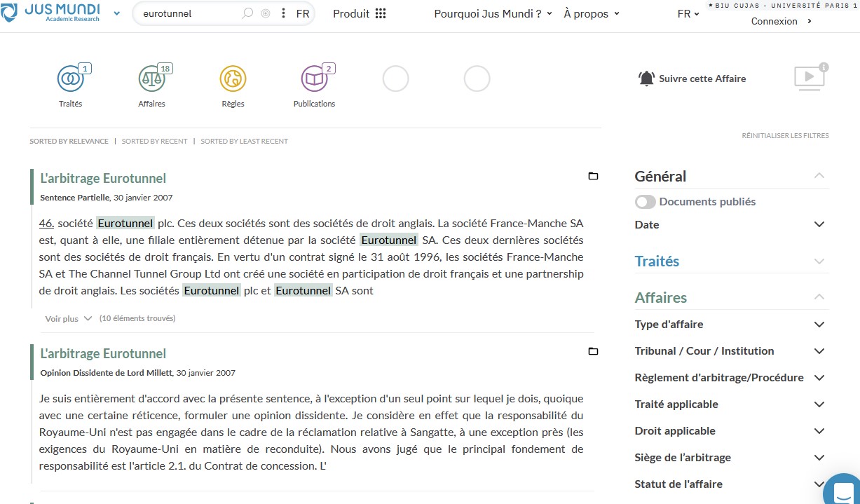Viewport: 860px width, 504px height.
Task: Open the Produit menu
Action: coord(359,13)
